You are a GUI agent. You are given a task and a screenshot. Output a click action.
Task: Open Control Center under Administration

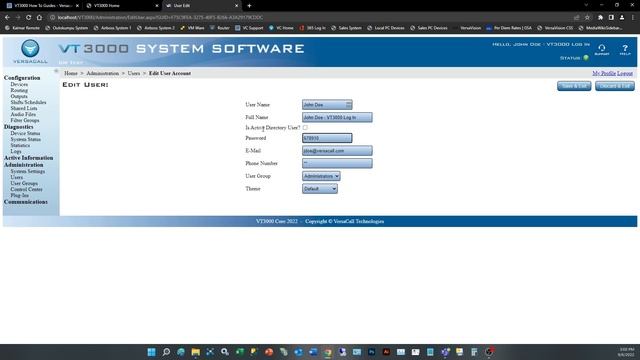click(27, 189)
